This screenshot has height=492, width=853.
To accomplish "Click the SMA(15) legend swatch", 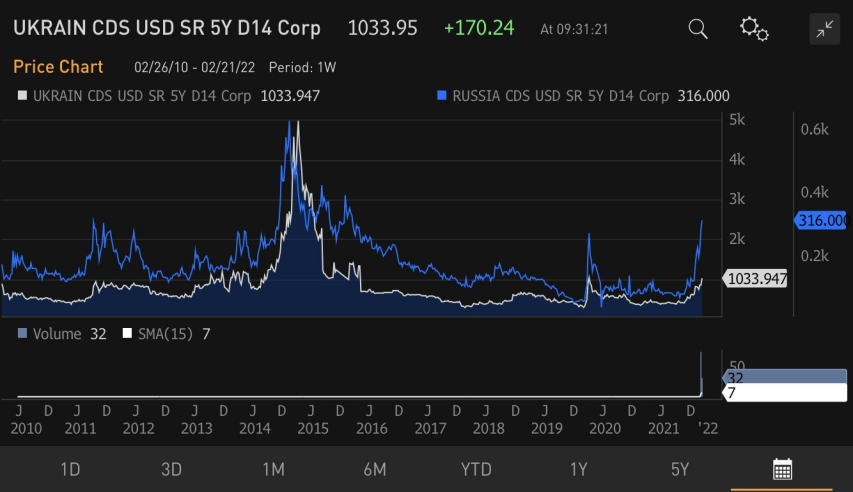I will coord(127,333).
